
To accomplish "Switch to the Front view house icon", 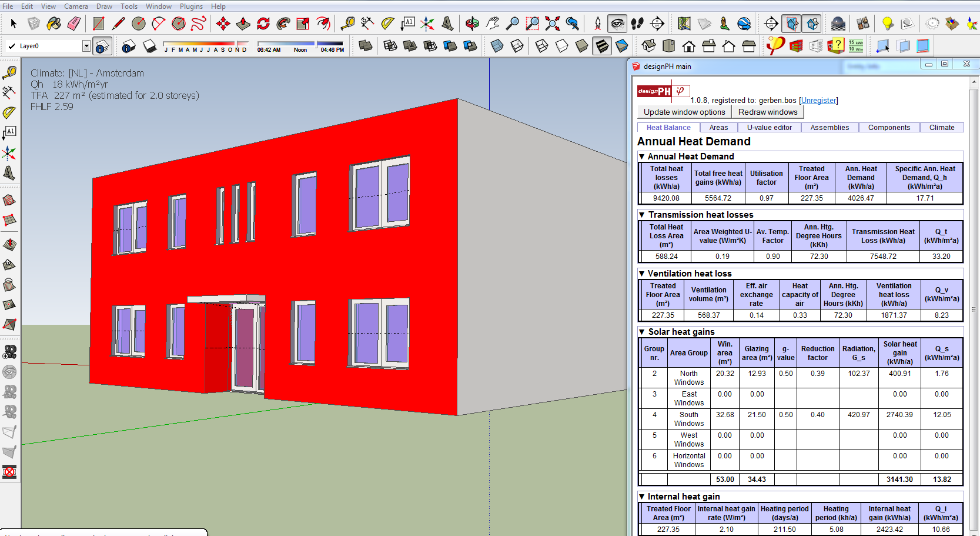I will pyautogui.click(x=688, y=46).
